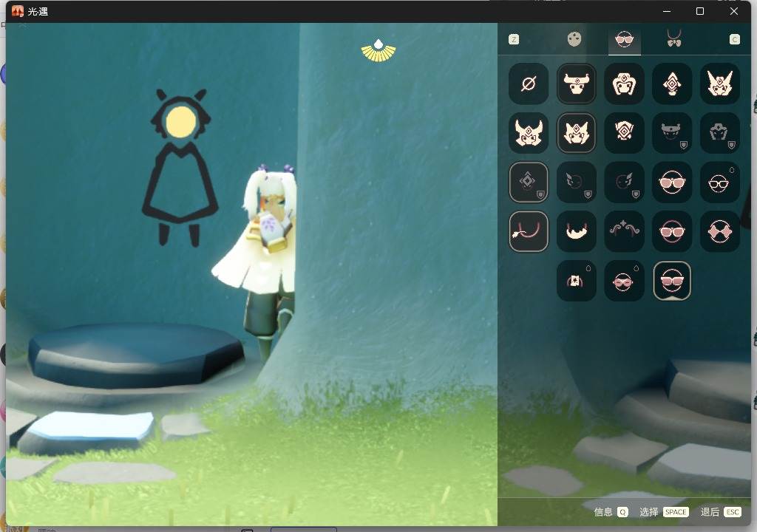Image resolution: width=757 pixels, height=532 pixels.
Task: Pick the diamond-pattern mask with side fins
Action: click(624, 133)
